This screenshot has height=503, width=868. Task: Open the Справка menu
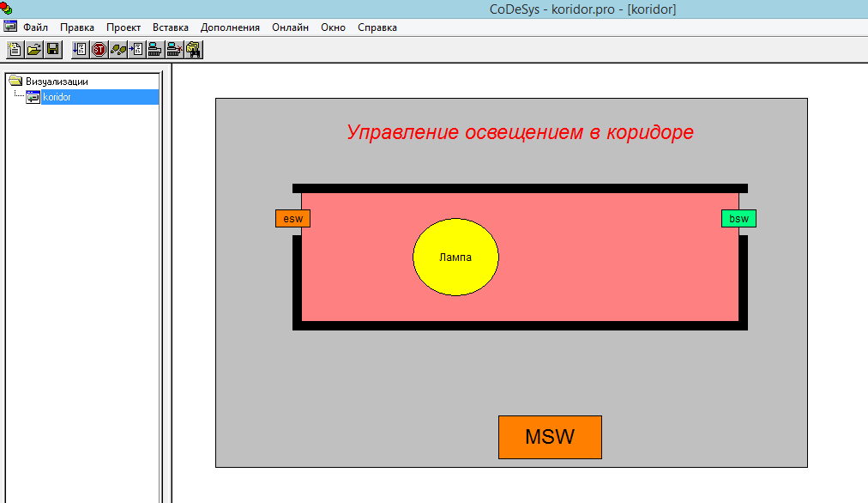377,27
